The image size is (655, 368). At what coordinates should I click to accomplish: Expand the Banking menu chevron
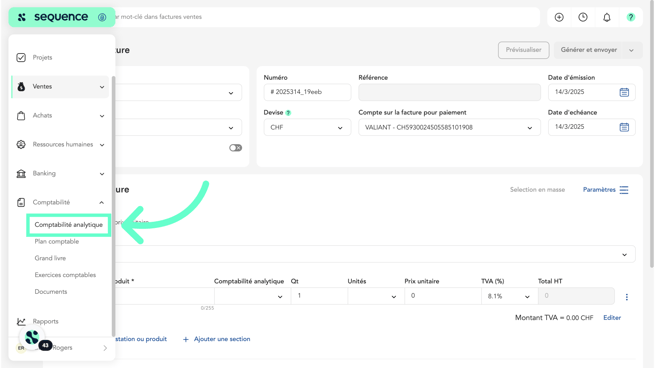coord(102,174)
